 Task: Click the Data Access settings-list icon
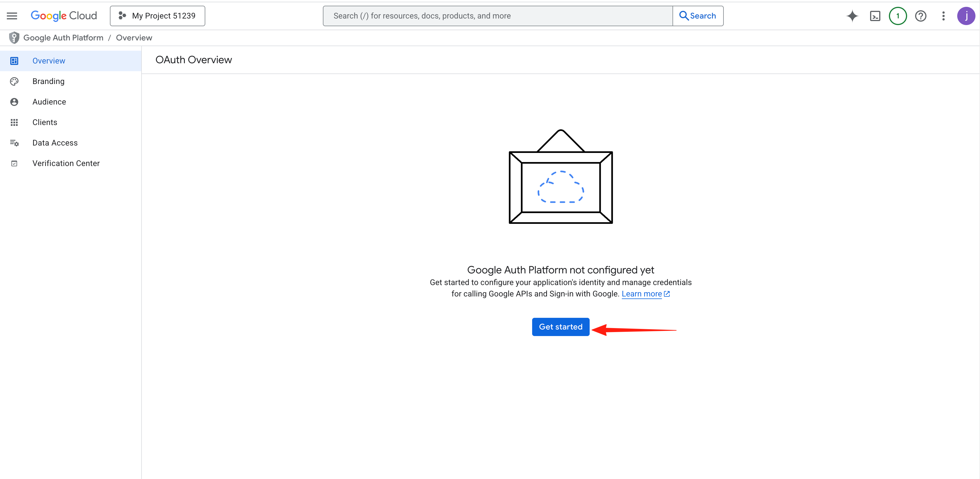[14, 143]
